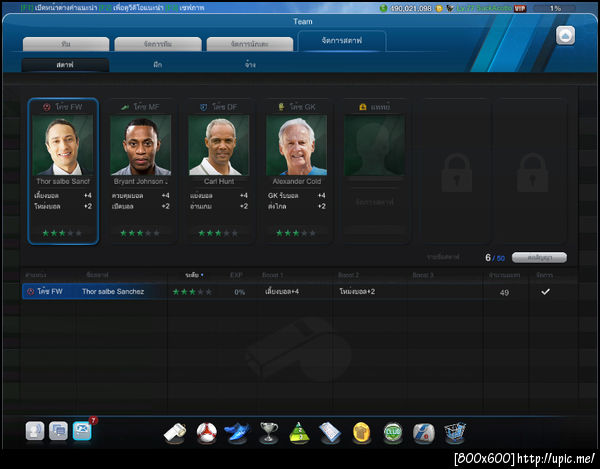The image size is (600, 469).
Task: Sort the list by the ระดับ column
Action: pyautogui.click(x=194, y=275)
